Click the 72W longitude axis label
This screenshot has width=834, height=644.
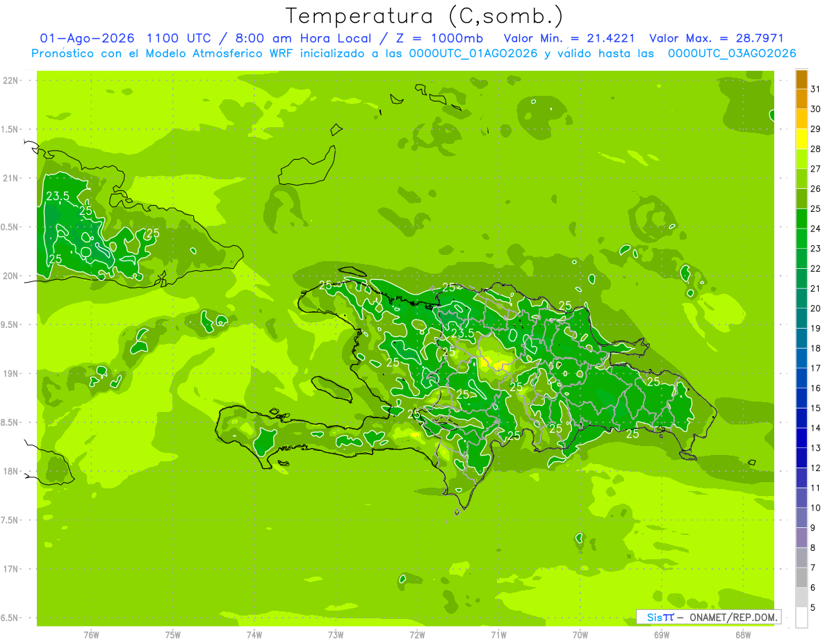click(x=417, y=634)
